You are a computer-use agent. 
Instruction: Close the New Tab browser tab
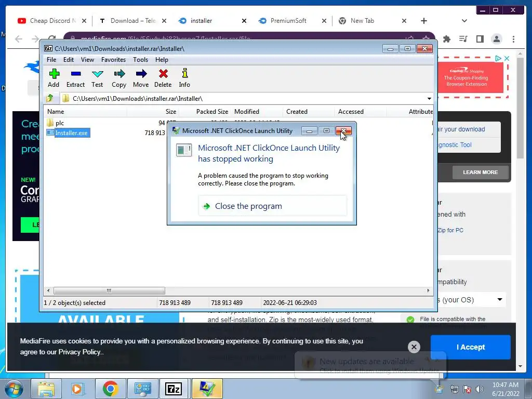click(x=404, y=21)
